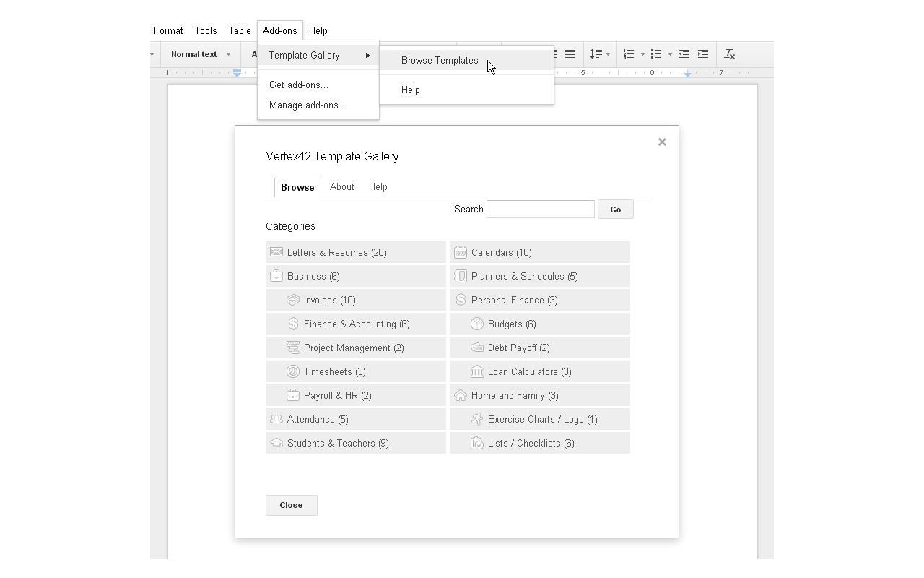Open the line spacing dropdown
Image resolution: width=924 pixels, height=578 pixels.
click(x=600, y=54)
